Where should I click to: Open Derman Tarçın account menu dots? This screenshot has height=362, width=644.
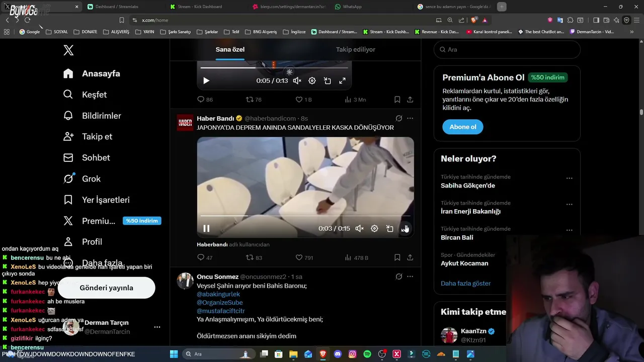click(x=157, y=327)
